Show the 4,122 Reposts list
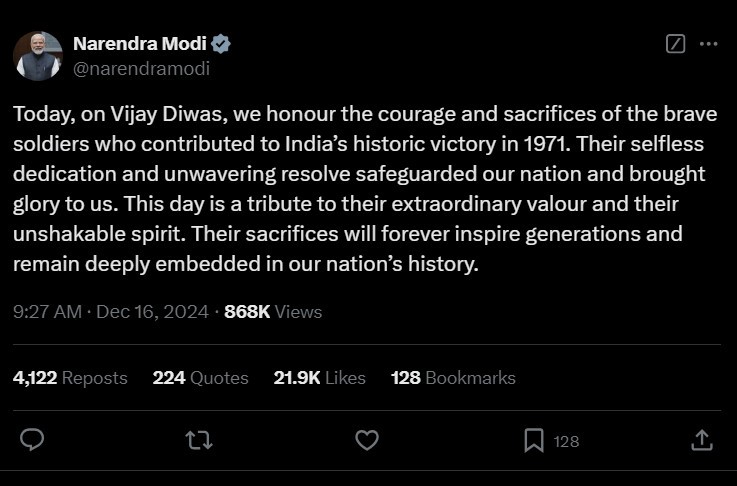 click(x=70, y=378)
